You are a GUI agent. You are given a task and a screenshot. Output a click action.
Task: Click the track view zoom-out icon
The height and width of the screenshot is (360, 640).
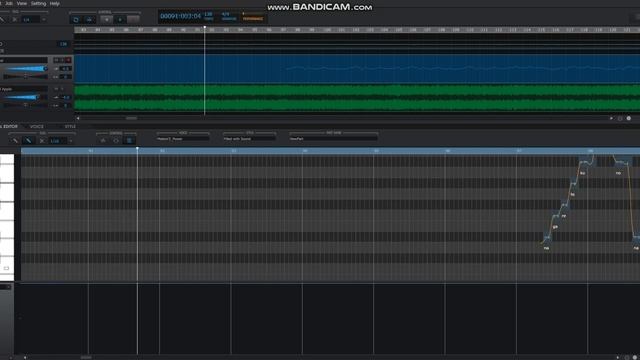pyautogui.click(x=620, y=118)
